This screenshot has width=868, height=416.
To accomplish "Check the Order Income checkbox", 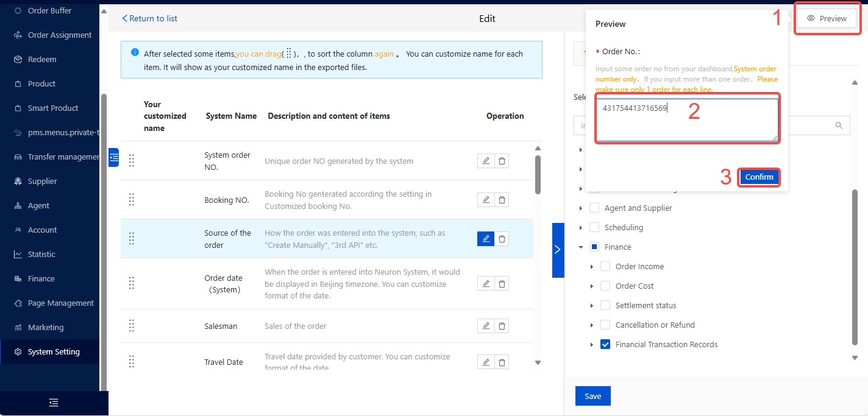I will tap(605, 266).
